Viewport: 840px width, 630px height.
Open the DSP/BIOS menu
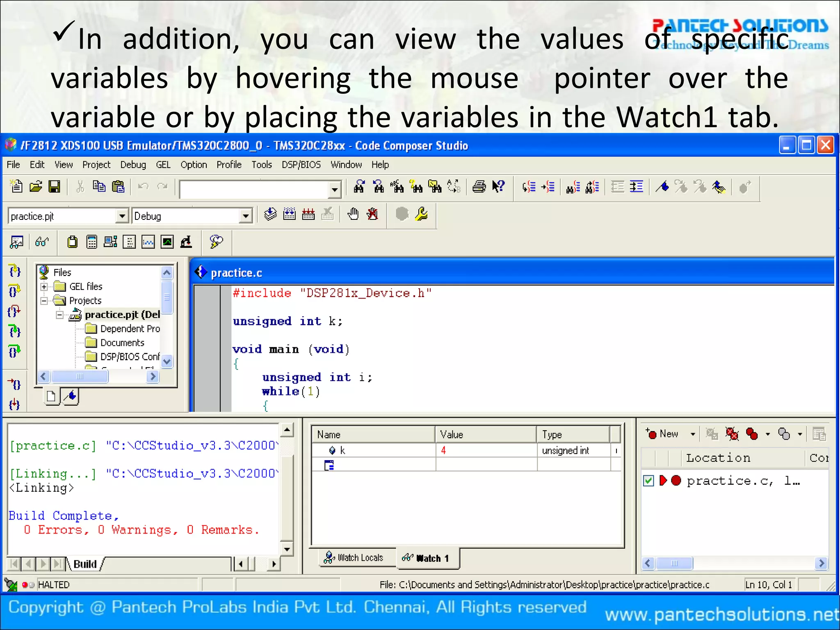click(301, 164)
